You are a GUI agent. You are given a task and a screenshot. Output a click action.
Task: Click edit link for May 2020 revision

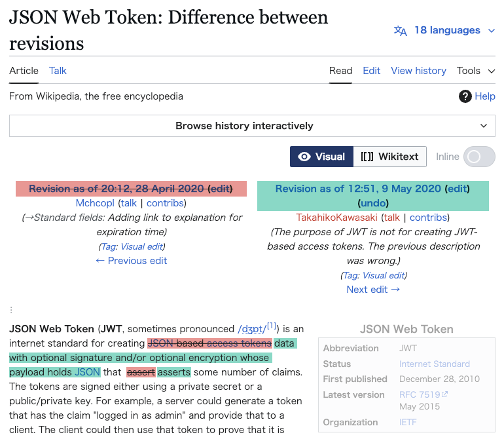click(x=457, y=189)
